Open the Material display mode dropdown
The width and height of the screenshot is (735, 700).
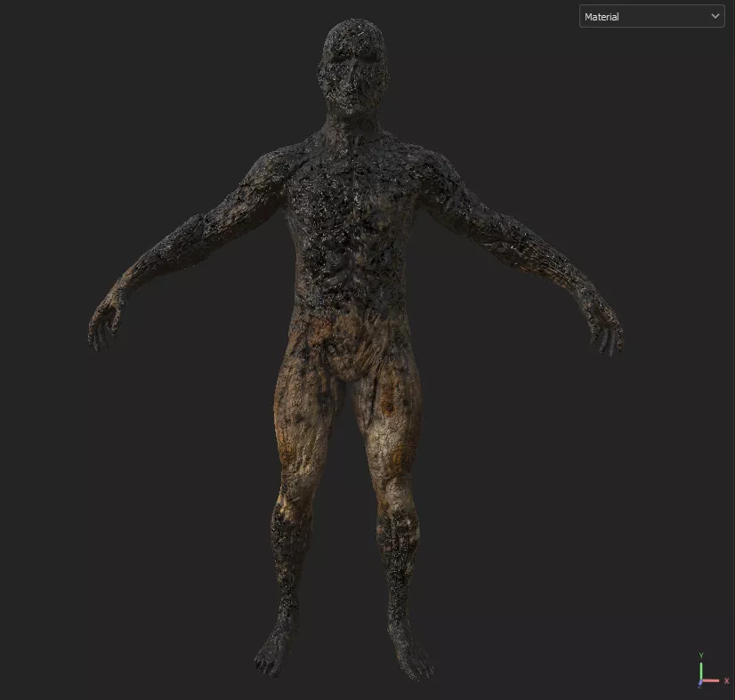coord(650,16)
